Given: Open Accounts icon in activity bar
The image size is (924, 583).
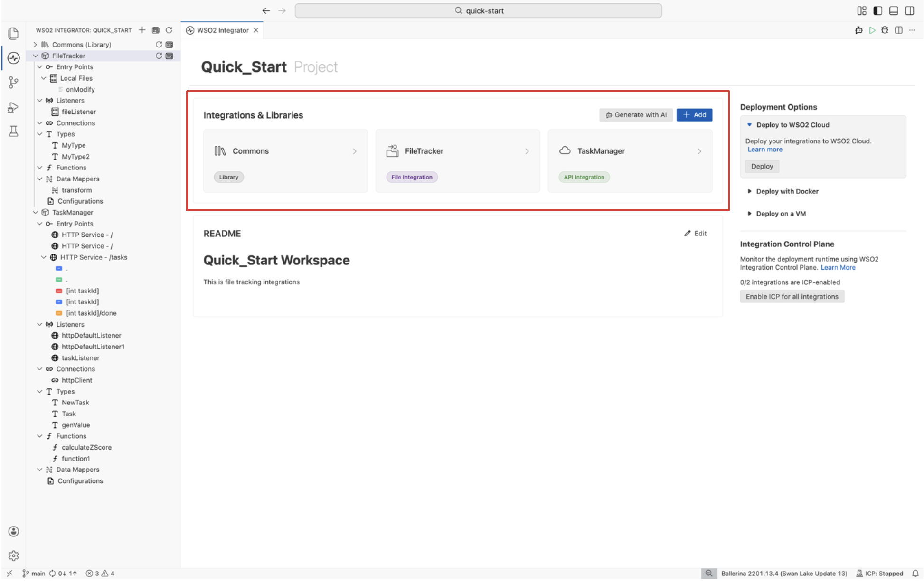Looking at the screenshot, I should [x=14, y=531].
